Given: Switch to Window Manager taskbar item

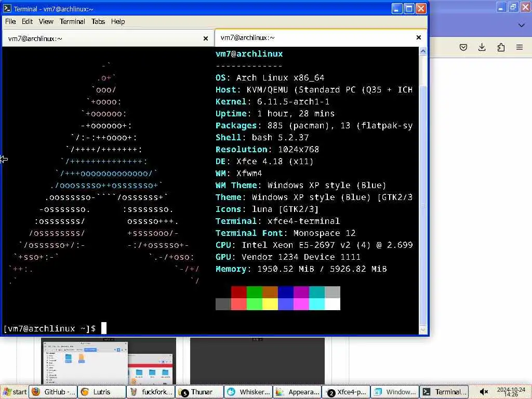Looking at the screenshot, I should (x=395, y=392).
